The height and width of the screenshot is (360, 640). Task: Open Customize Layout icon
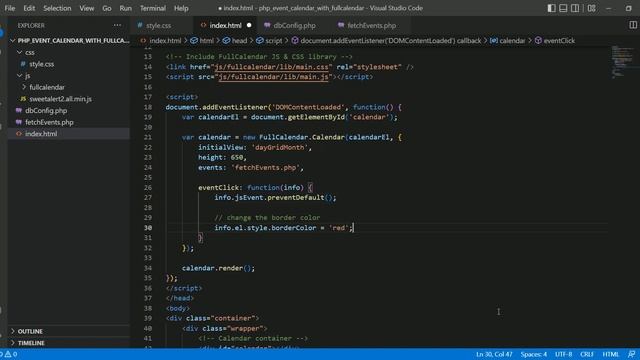tap(591, 8)
